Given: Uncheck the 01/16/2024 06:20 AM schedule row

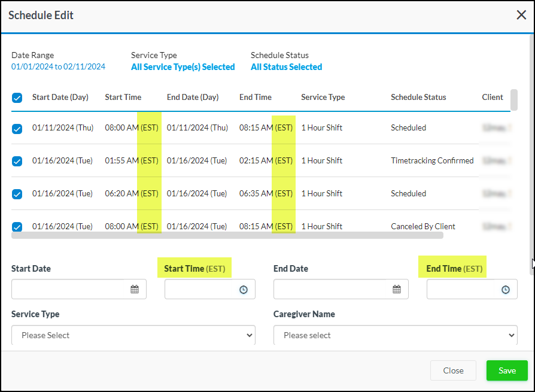Looking at the screenshot, I should [x=17, y=194].
